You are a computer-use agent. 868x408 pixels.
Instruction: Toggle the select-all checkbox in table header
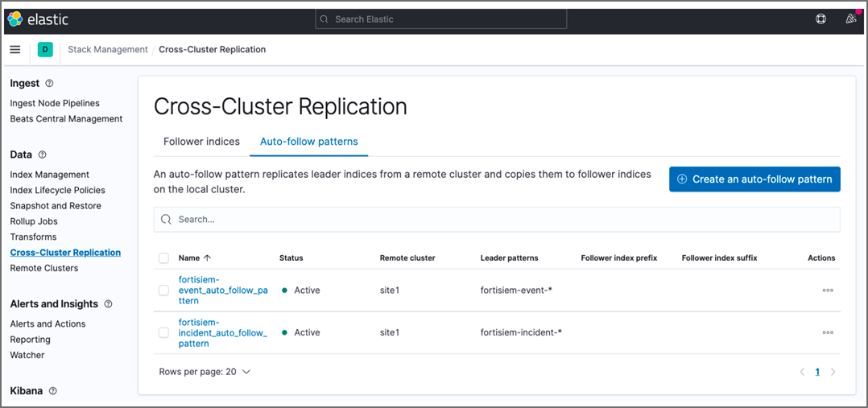pyautogui.click(x=164, y=258)
